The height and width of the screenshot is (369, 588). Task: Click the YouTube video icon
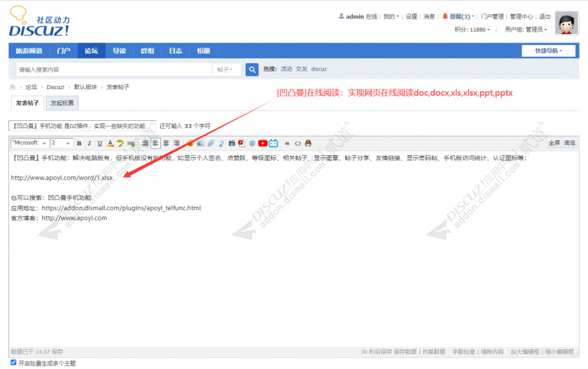tap(263, 143)
